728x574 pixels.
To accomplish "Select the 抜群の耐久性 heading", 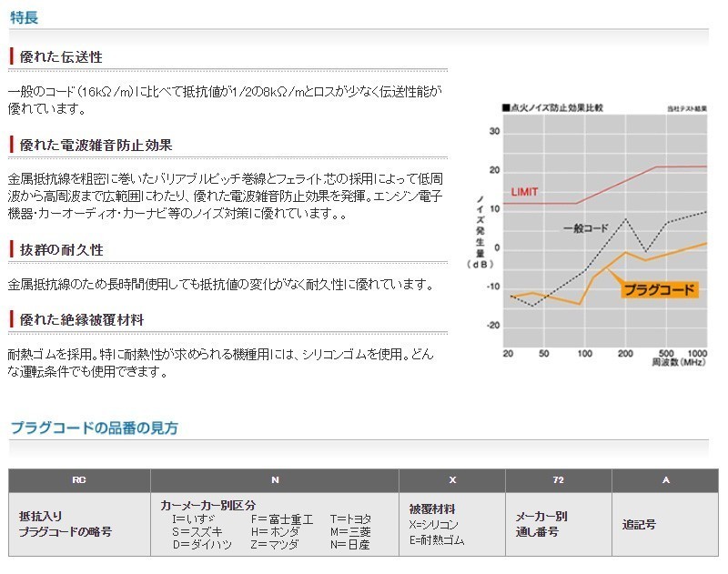I will coord(61,250).
